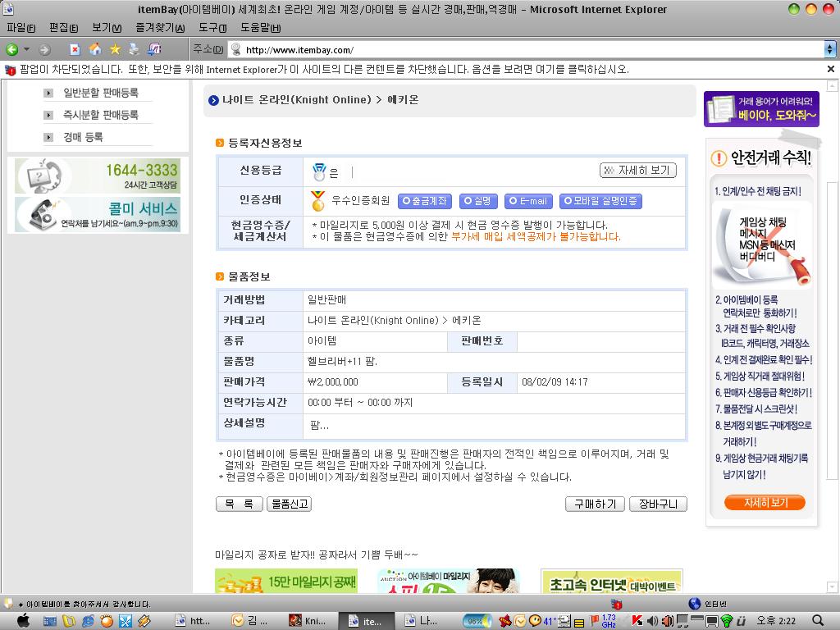Switch to the 김... taskbar window
The width and height of the screenshot is (840, 630).
tap(249, 621)
